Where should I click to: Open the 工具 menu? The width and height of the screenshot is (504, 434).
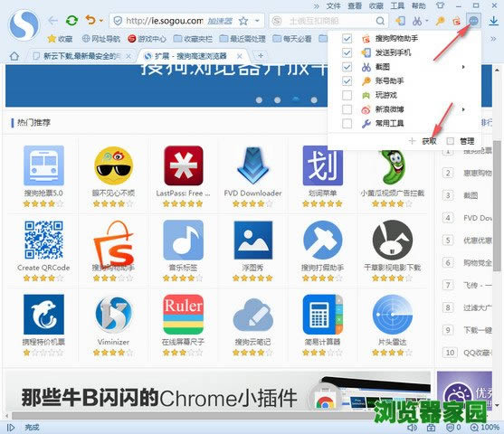click(x=397, y=5)
